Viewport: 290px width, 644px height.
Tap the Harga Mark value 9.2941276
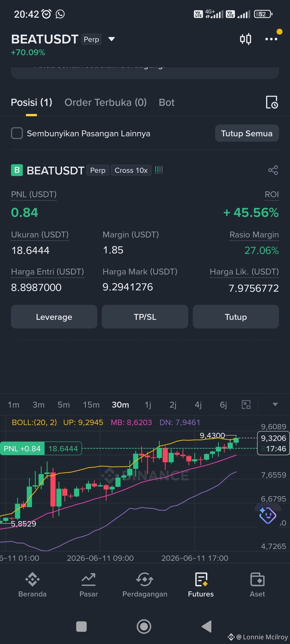[x=128, y=287]
